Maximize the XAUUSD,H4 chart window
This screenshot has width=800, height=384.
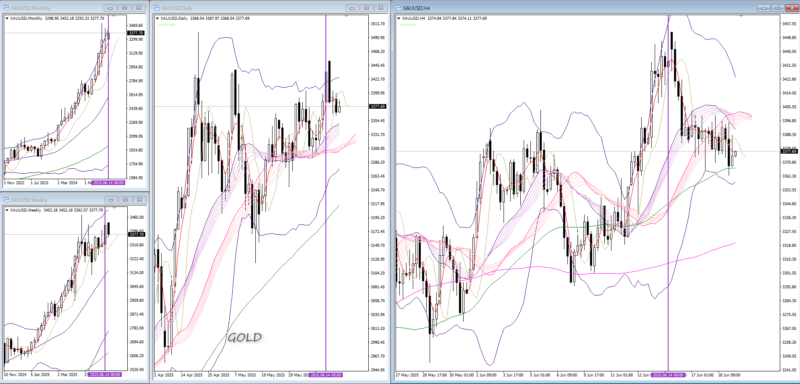pos(778,8)
